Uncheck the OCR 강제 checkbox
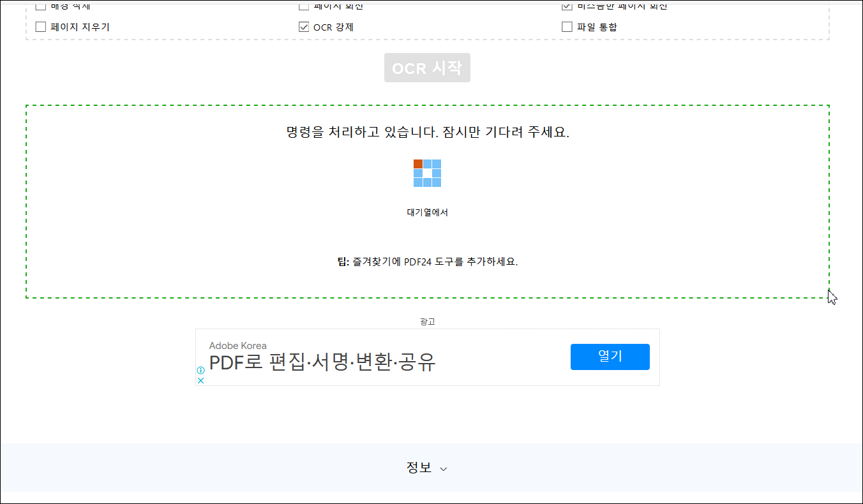This screenshot has height=504, width=863. click(x=304, y=27)
